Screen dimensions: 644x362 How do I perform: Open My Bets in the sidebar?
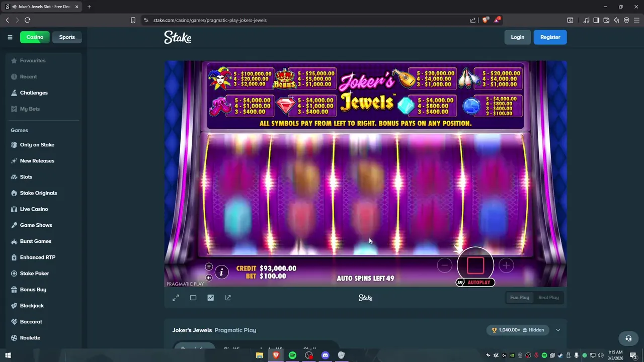43,109
